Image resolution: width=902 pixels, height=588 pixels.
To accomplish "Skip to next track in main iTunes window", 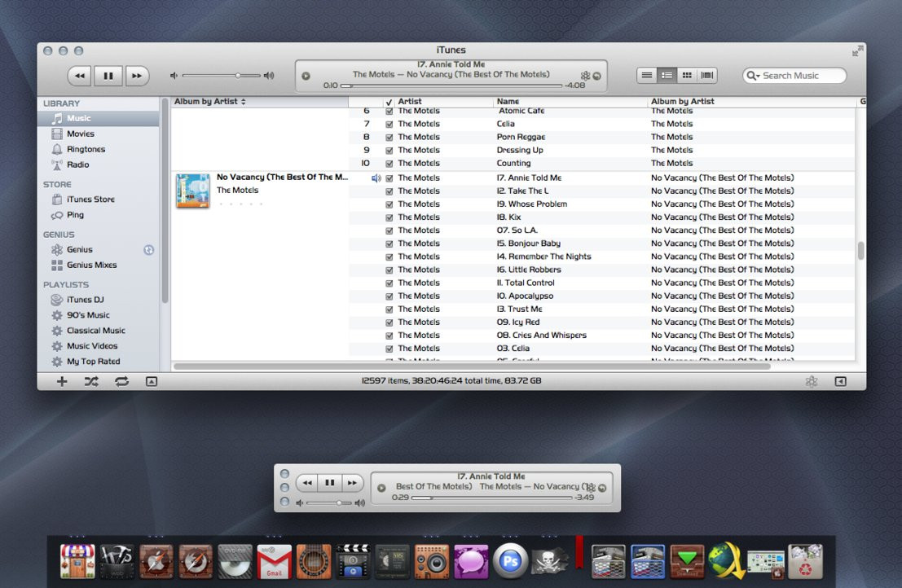I will click(x=137, y=76).
